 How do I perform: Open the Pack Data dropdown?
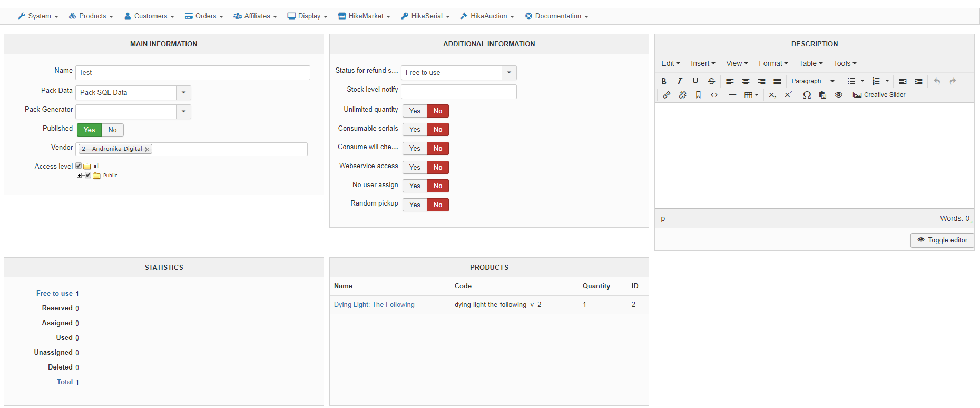point(183,93)
